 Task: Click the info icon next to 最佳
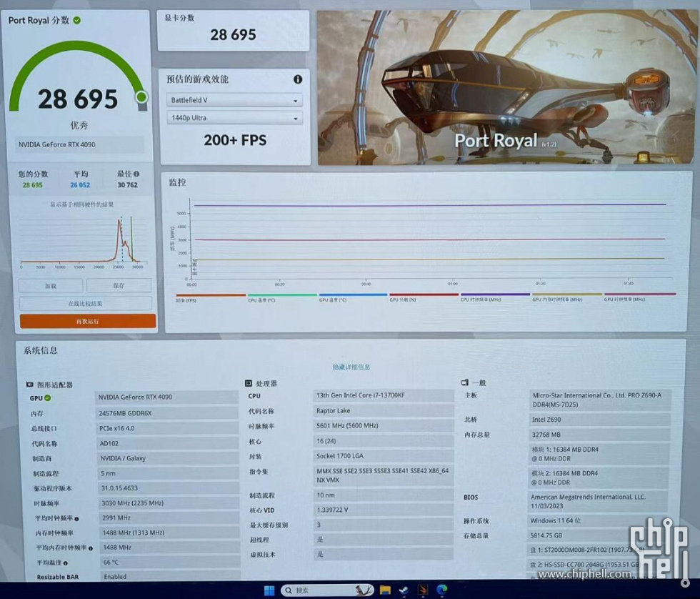click(136, 174)
